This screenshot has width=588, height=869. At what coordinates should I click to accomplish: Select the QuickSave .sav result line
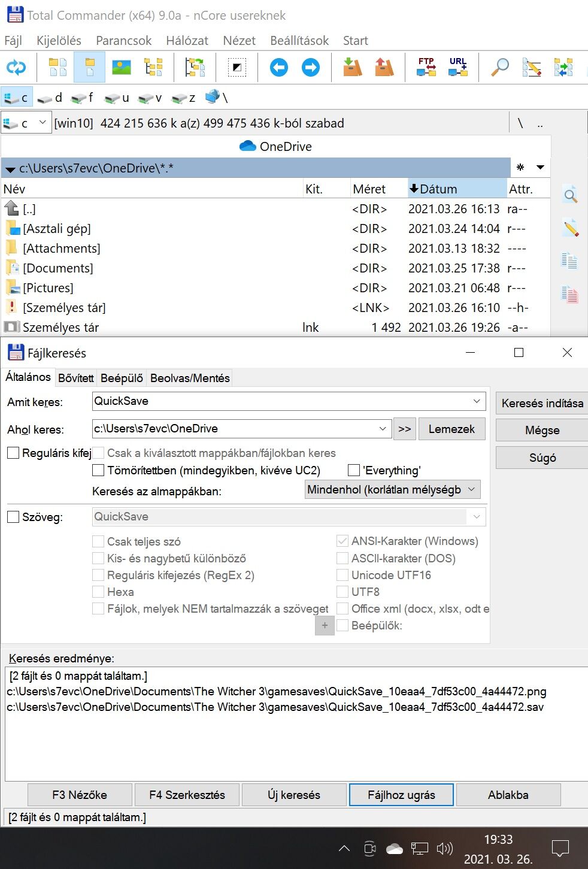tap(275, 707)
